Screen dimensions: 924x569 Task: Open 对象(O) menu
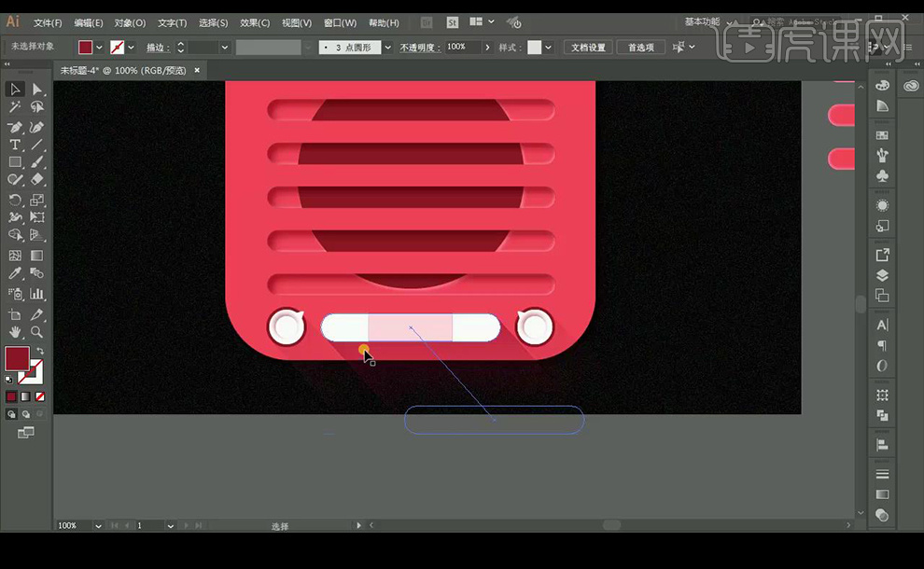point(130,23)
